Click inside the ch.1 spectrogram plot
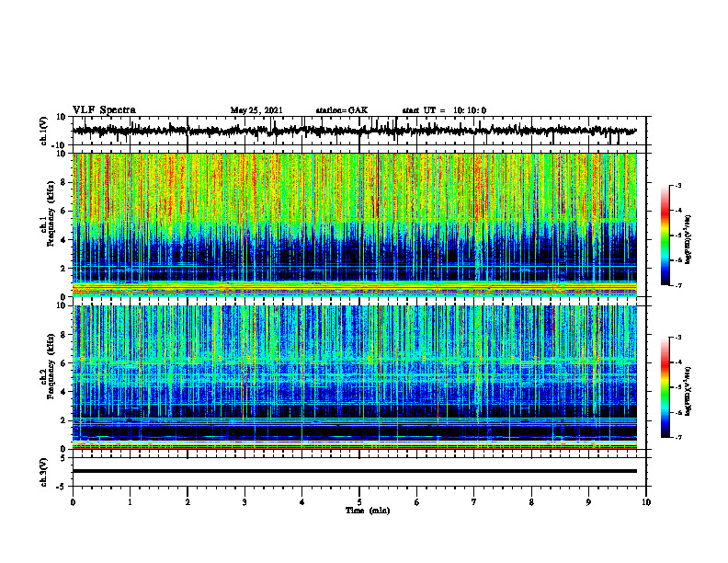Viewport: 728px width, 563px height. 354,224
